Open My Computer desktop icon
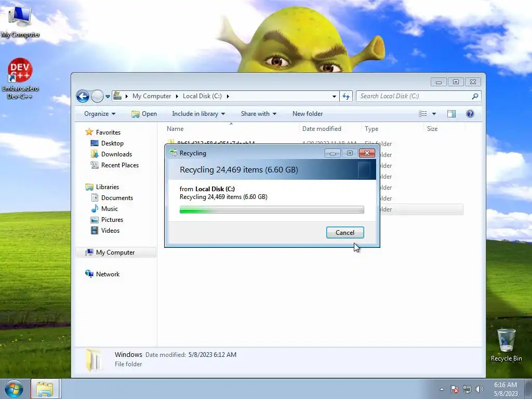 20,21
